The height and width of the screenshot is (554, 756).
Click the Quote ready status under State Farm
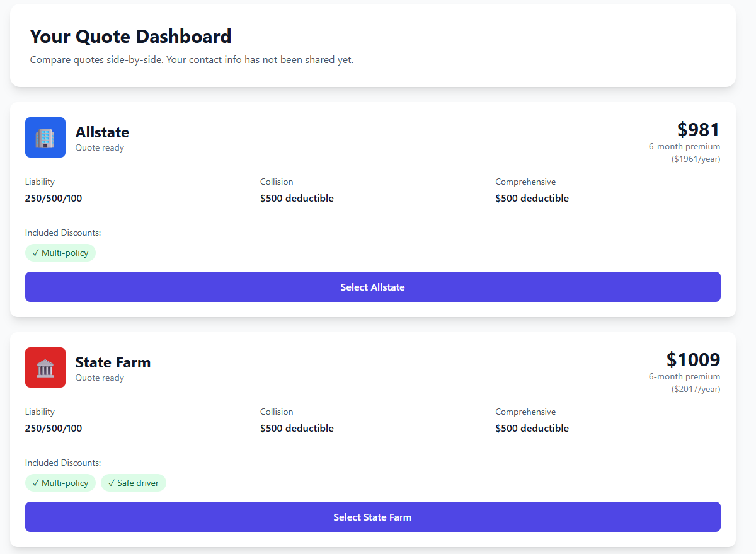click(x=100, y=378)
